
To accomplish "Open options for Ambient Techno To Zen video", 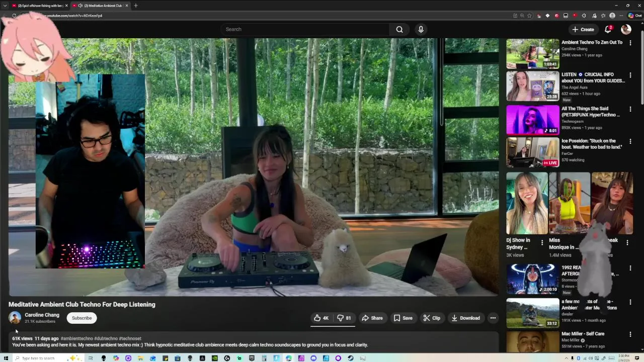I will pos(630,43).
